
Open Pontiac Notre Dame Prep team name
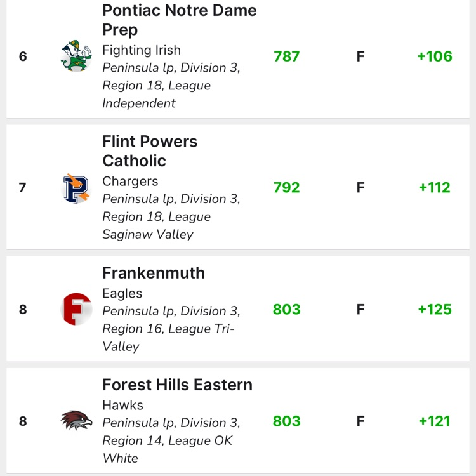(180, 20)
